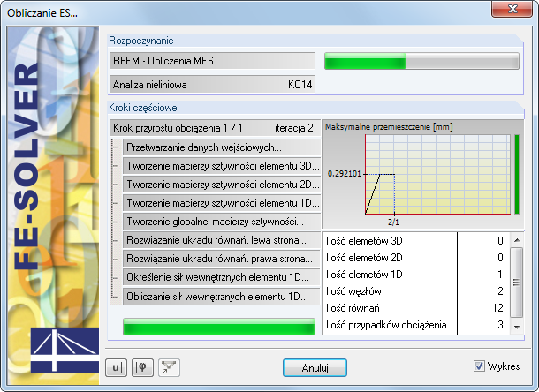Select 'Rozwiązanie układu równań, lewa strona...' step
The height and width of the screenshot is (392, 539).
pyautogui.click(x=222, y=240)
